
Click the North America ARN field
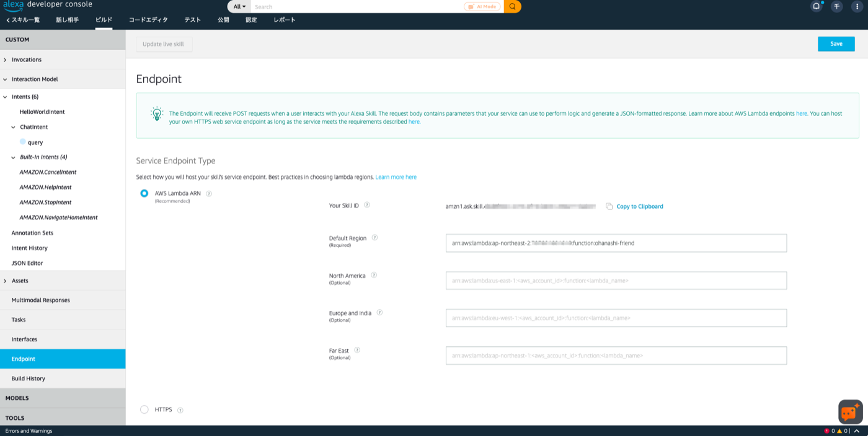(616, 281)
